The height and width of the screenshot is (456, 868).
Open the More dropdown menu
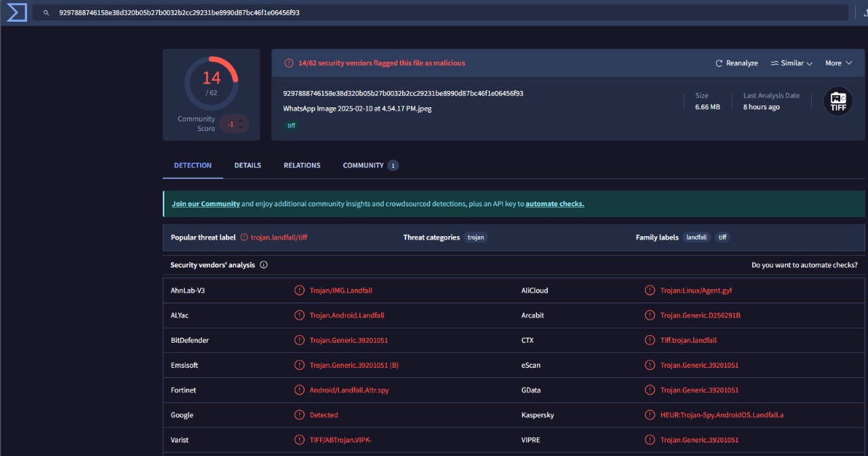tap(838, 63)
